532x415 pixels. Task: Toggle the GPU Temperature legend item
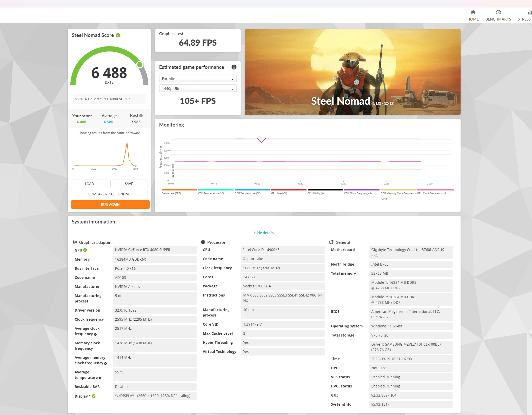[x=252, y=192]
